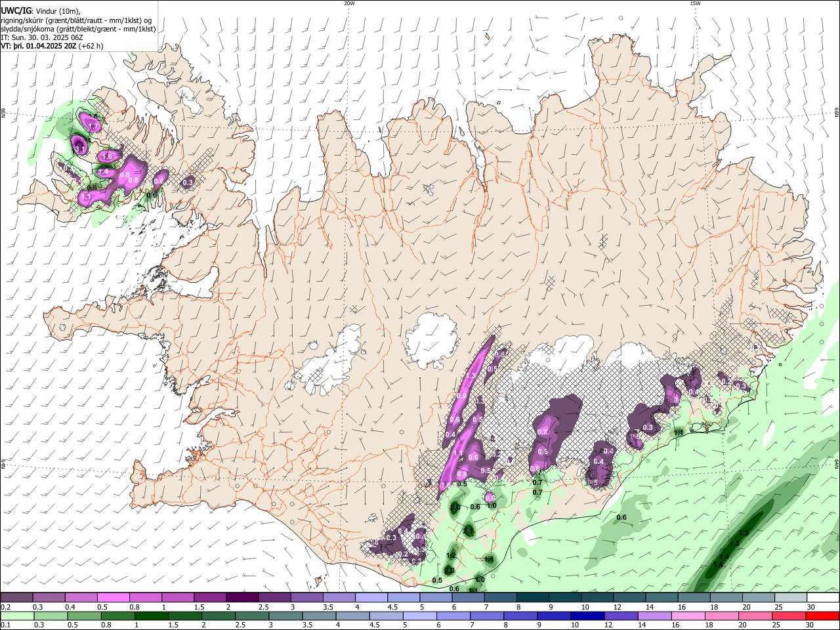Select the 'Vindur (10m)' legend text
840x630 pixels.
click(57, 10)
